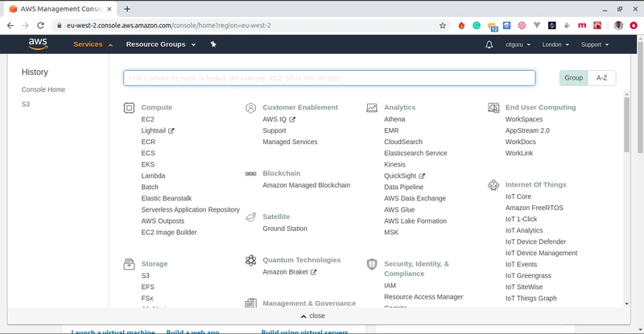This screenshot has width=644, height=334.
Task: Click external link icon beside Amazon Braket
Action: click(313, 272)
